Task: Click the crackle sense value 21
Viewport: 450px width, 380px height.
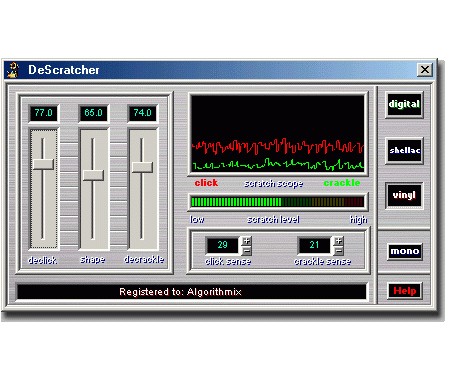Action: click(314, 245)
